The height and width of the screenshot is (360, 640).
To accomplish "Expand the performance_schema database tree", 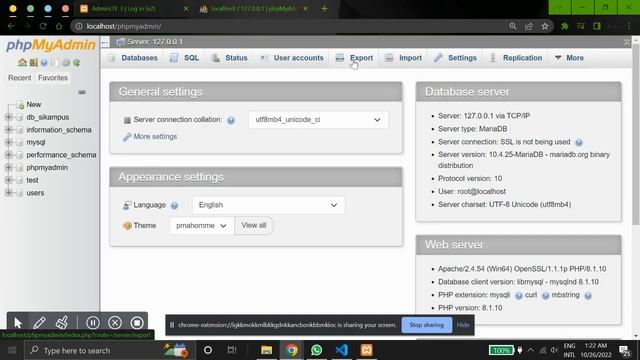I will pyautogui.click(x=9, y=155).
